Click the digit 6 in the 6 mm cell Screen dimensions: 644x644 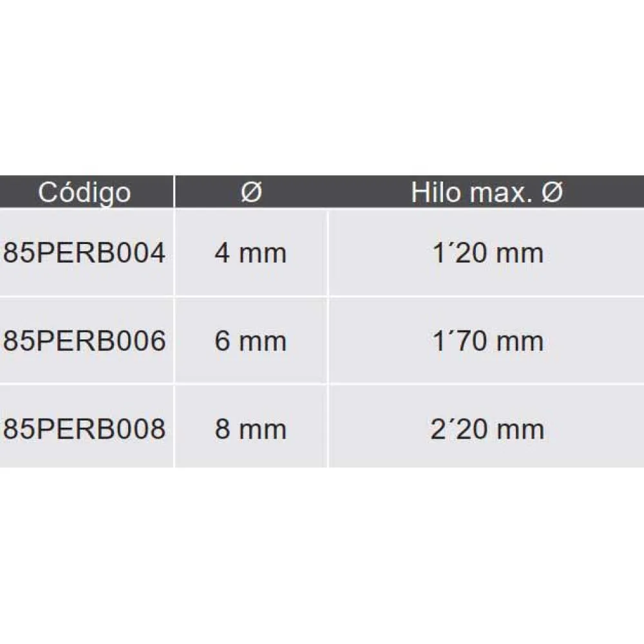(222, 341)
